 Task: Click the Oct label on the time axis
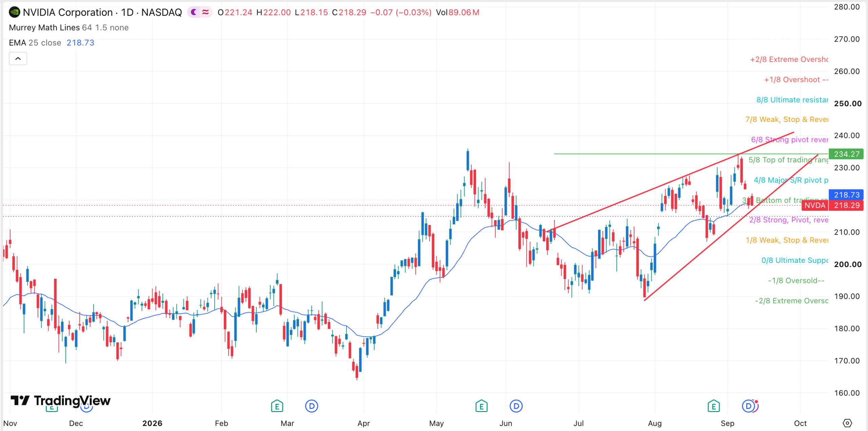pyautogui.click(x=800, y=423)
